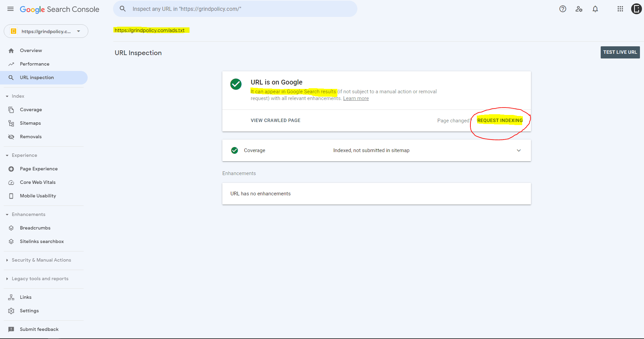Open Mobile Usability report
644x339 pixels.
(x=38, y=196)
